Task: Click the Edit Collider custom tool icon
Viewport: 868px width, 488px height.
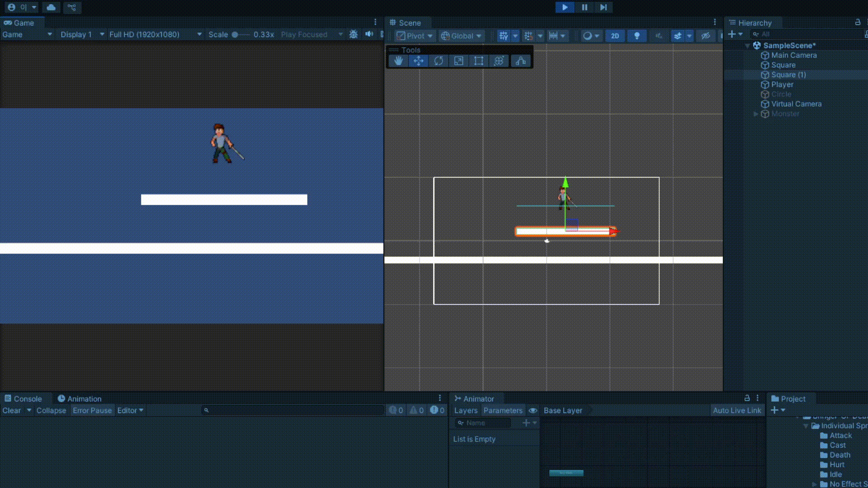Action: pos(521,61)
